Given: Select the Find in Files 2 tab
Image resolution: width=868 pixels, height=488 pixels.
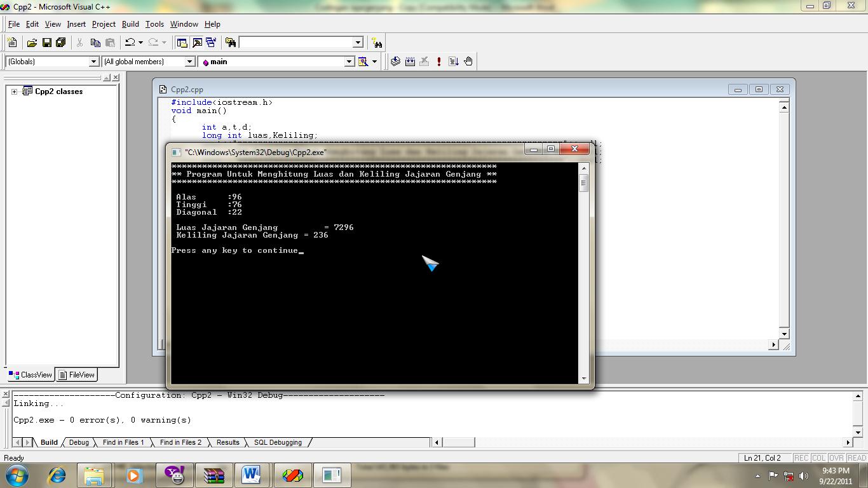Looking at the screenshot, I should [180, 442].
